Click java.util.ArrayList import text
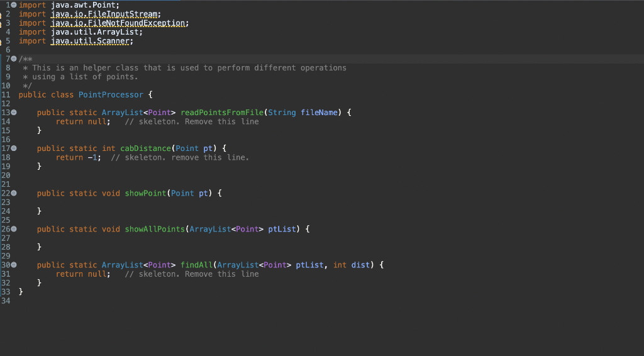644x356 pixels. point(94,32)
